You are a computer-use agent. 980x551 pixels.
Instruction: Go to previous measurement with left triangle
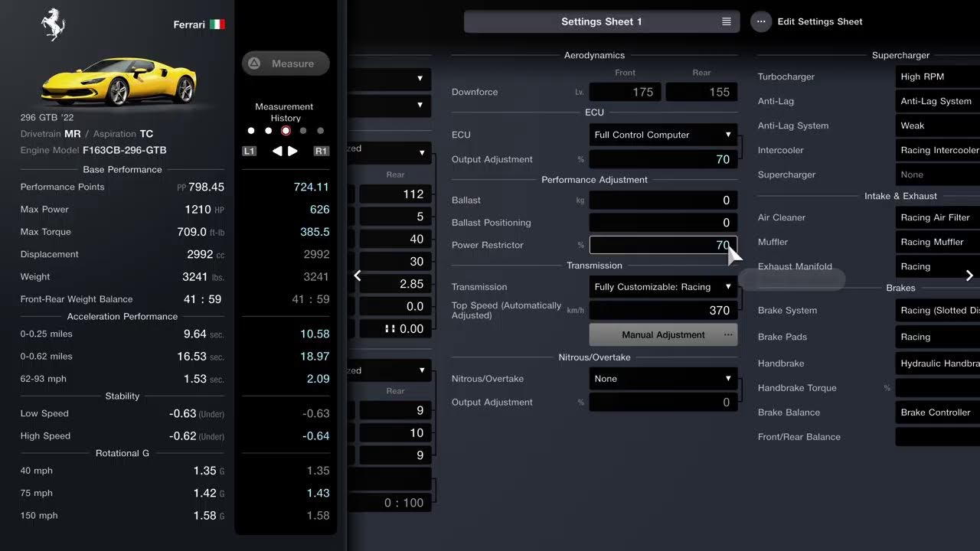point(276,152)
